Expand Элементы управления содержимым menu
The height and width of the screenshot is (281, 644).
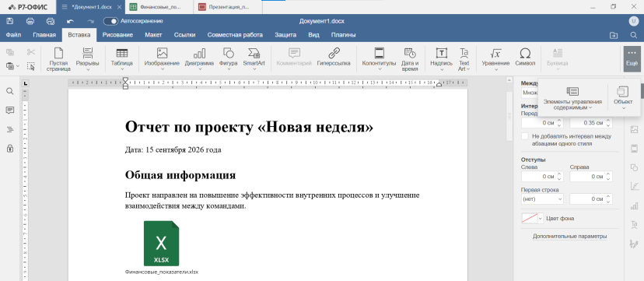(x=572, y=98)
